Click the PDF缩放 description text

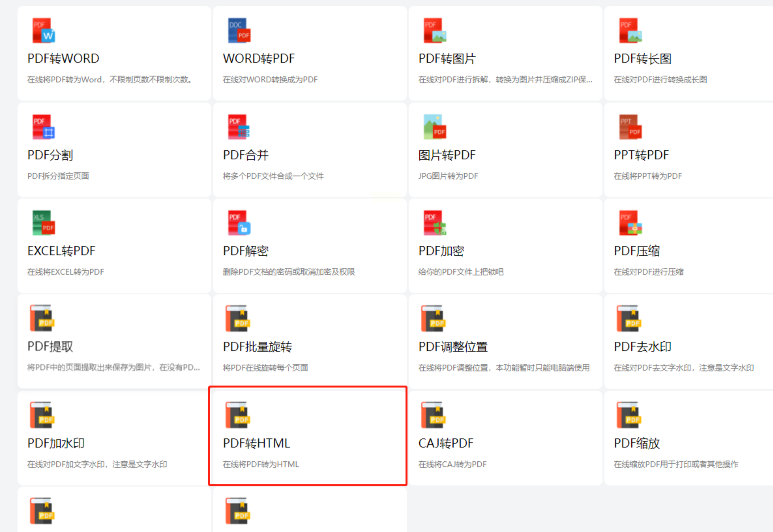pyautogui.click(x=676, y=464)
